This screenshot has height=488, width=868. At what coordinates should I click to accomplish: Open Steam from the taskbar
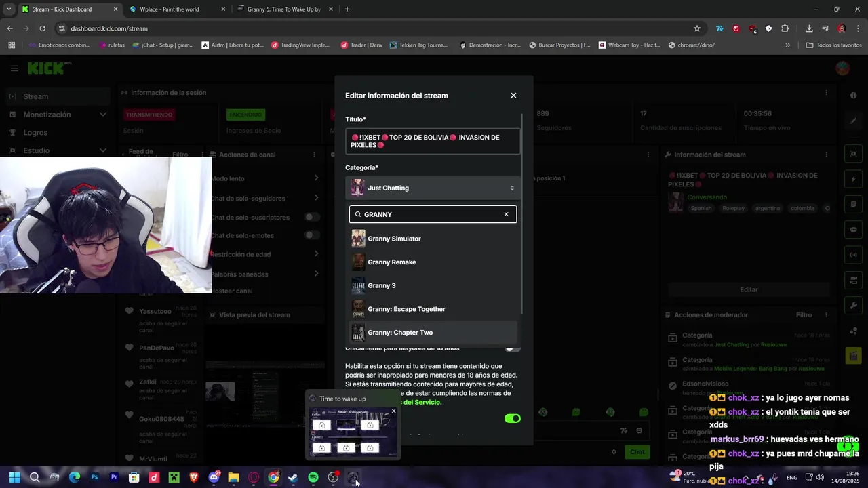click(x=293, y=478)
